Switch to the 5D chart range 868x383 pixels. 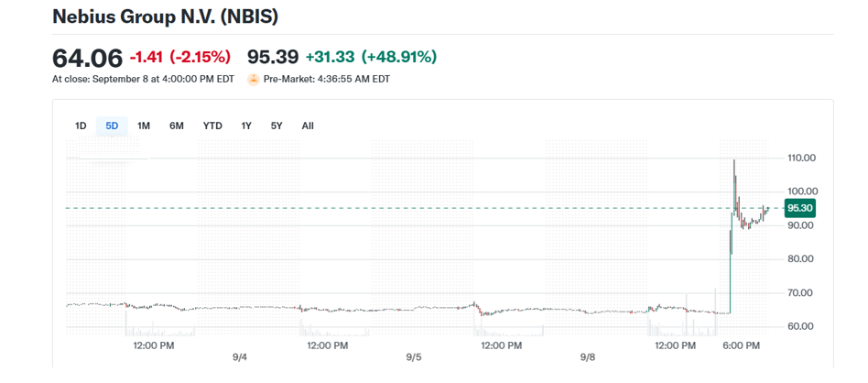tap(112, 126)
